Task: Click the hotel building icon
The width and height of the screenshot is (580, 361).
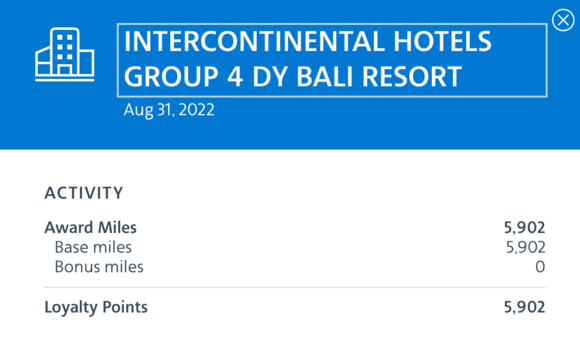Action: [x=65, y=54]
